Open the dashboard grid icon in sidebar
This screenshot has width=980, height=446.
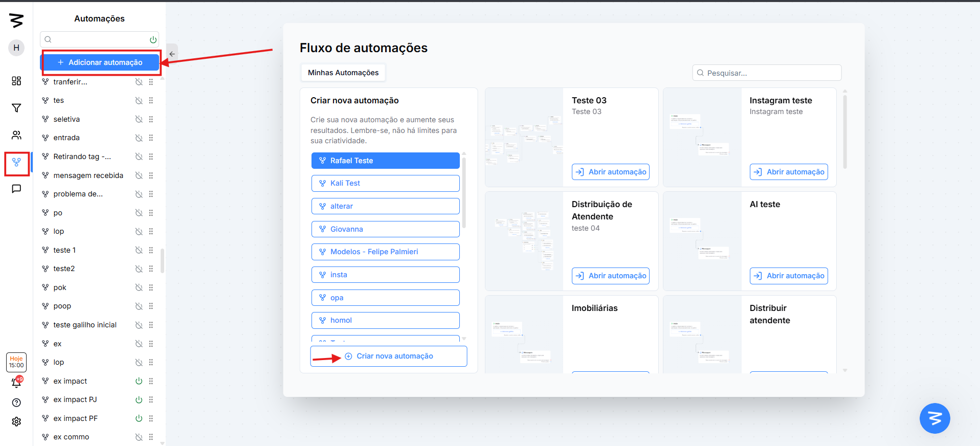[x=16, y=81]
